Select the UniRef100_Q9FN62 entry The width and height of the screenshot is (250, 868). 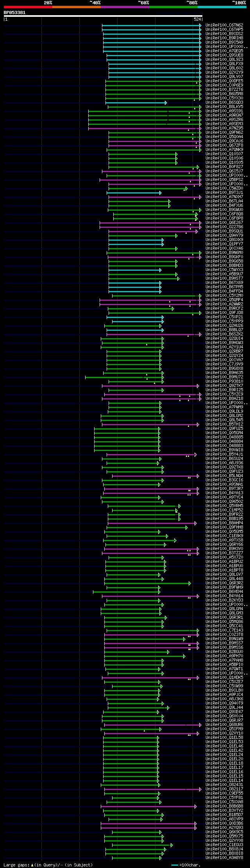point(224,133)
